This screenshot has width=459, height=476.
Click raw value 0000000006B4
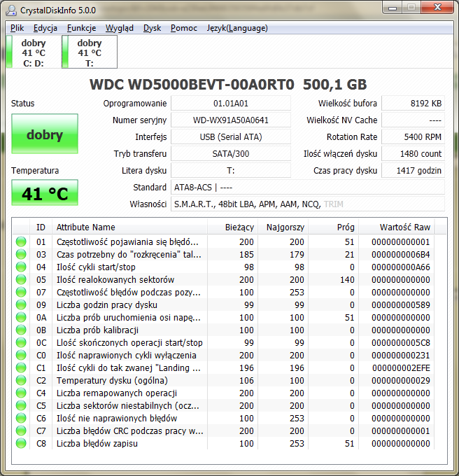(x=400, y=254)
